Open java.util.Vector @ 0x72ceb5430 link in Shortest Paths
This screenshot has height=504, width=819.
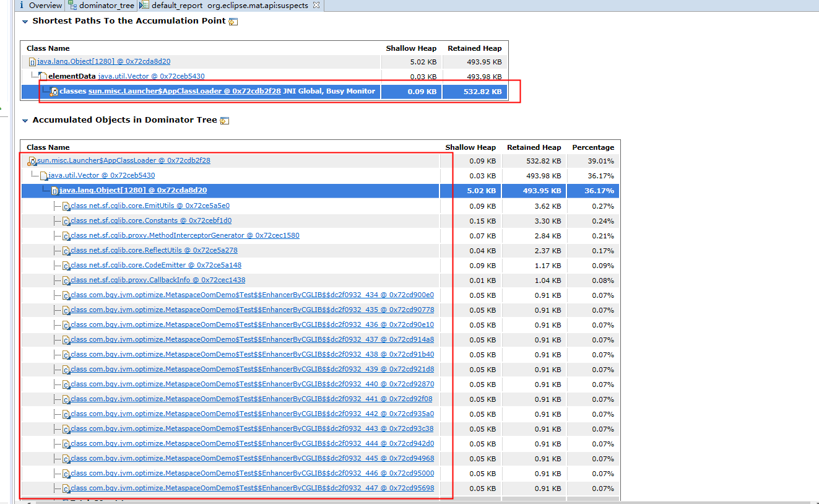[151, 76]
